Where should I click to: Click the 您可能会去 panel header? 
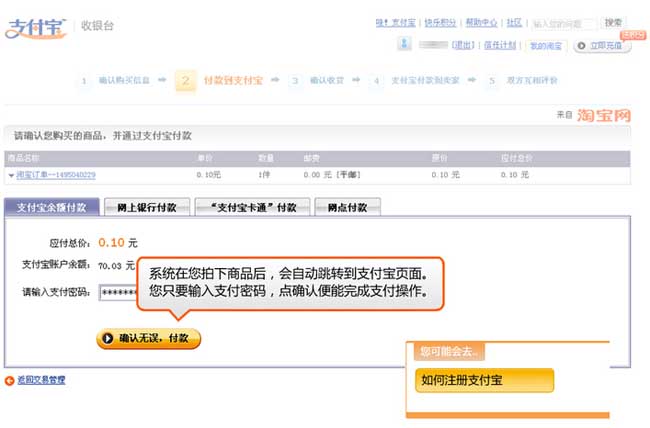click(449, 352)
